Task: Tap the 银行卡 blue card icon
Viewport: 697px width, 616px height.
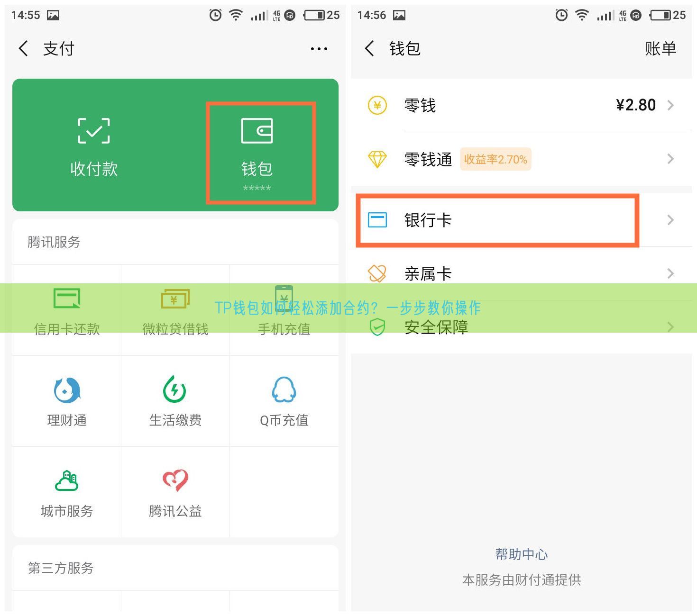Action: tap(377, 220)
